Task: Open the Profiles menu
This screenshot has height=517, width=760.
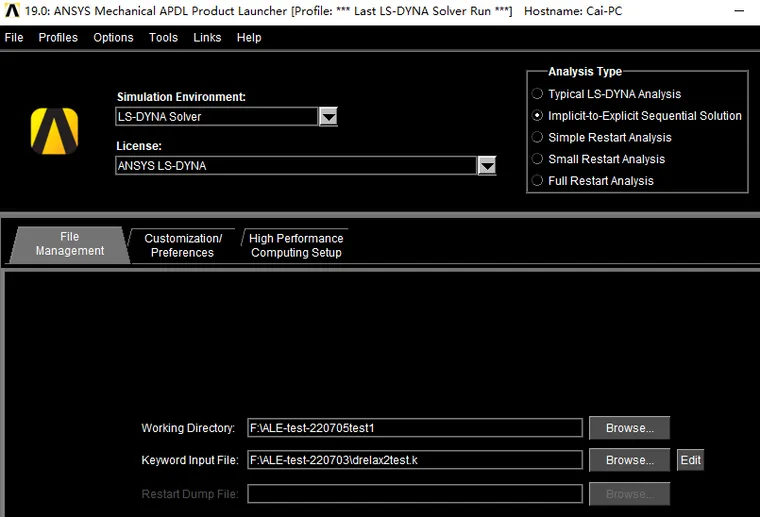Action: pyautogui.click(x=58, y=38)
